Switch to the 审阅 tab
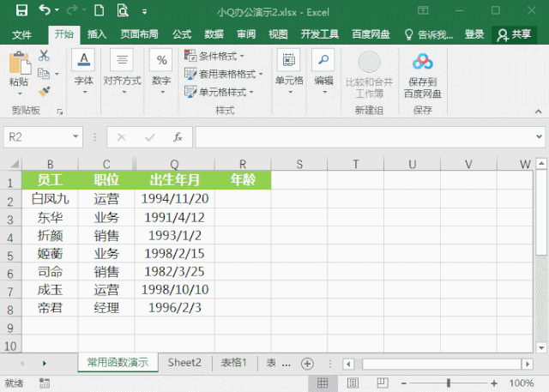 246,34
